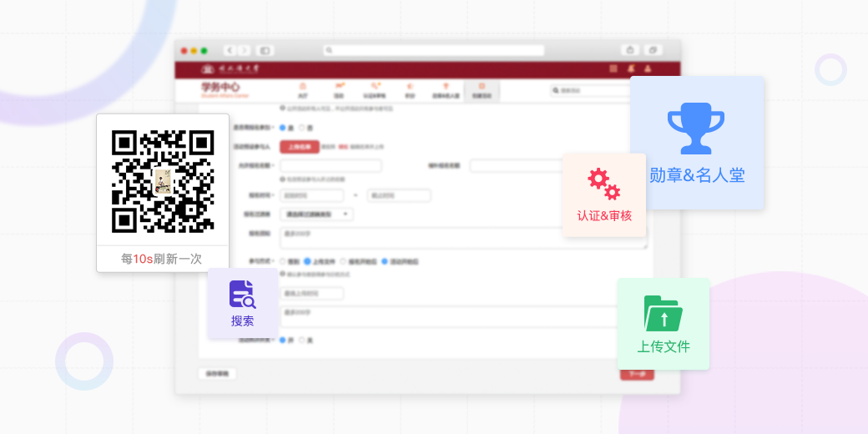Expand the 报名过滤器 dropdown
Image resolution: width=868 pixels, height=434 pixels.
click(316, 214)
